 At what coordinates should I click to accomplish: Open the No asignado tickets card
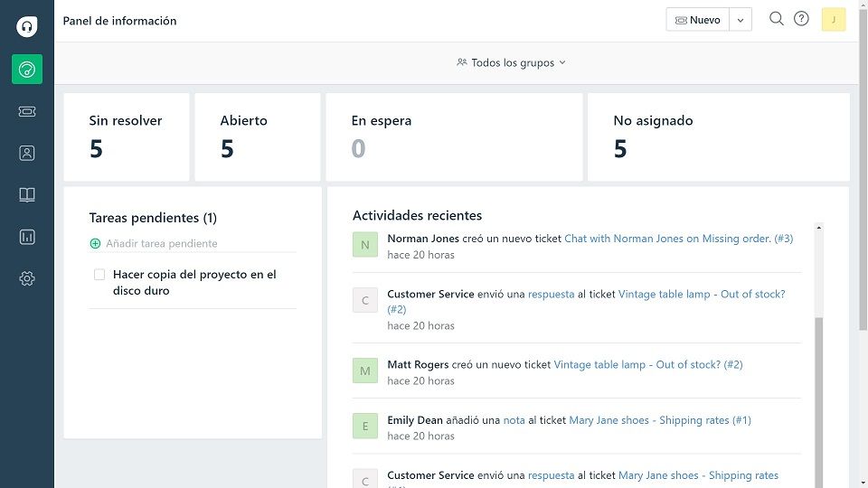point(719,136)
